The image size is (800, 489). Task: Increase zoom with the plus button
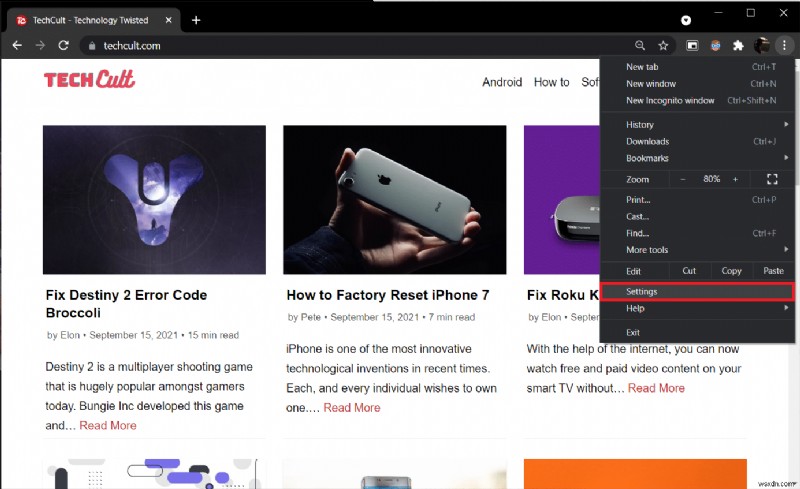click(x=735, y=179)
